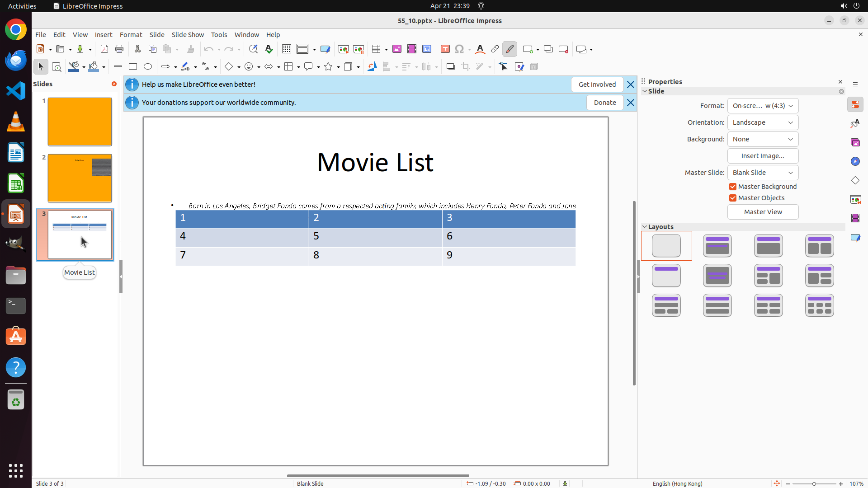Click the Insert Image toolbar icon
This screenshot has height=488, width=868.
pyautogui.click(x=397, y=49)
